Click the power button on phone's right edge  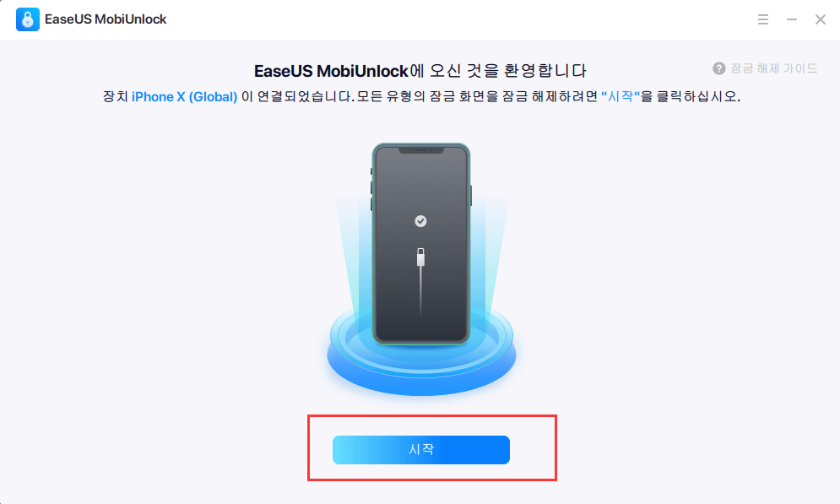pyautogui.click(x=471, y=196)
